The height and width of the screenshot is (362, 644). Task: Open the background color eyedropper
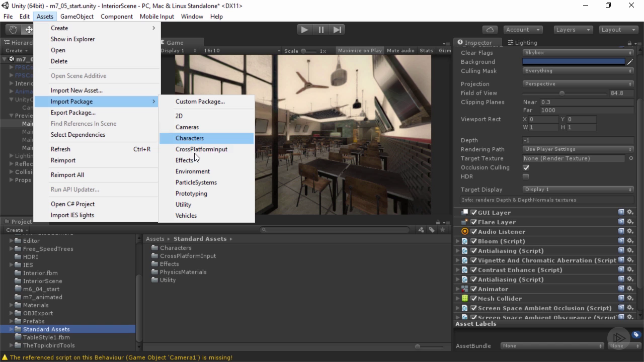coord(630,62)
